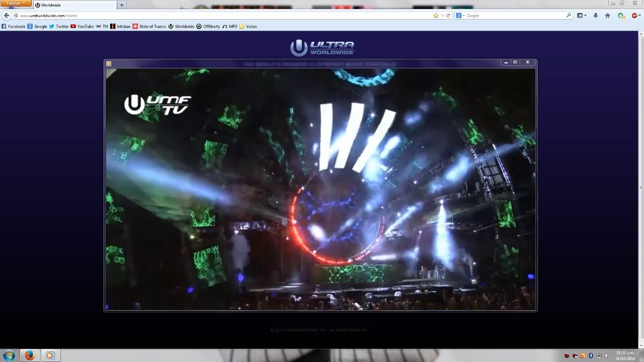Screen dimensions: 644x362
Task: Click the Ultra Worldwide logo
Action: coord(323,48)
